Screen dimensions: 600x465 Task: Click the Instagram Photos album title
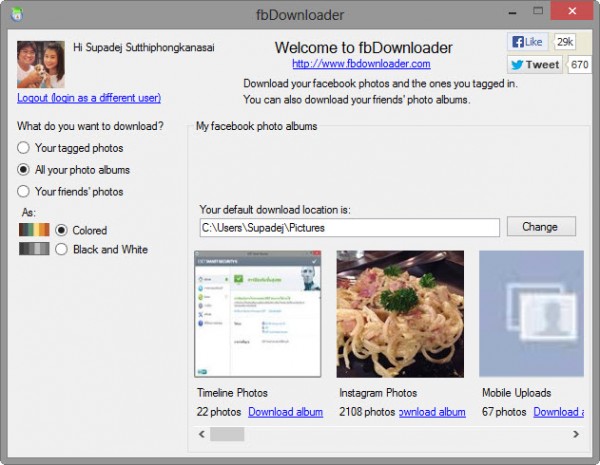[378, 393]
